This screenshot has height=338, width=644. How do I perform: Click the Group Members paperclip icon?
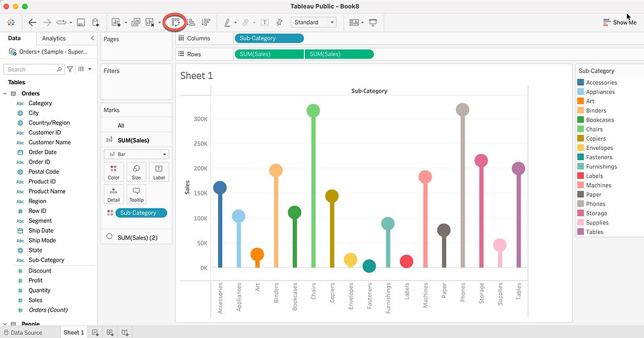click(x=245, y=22)
